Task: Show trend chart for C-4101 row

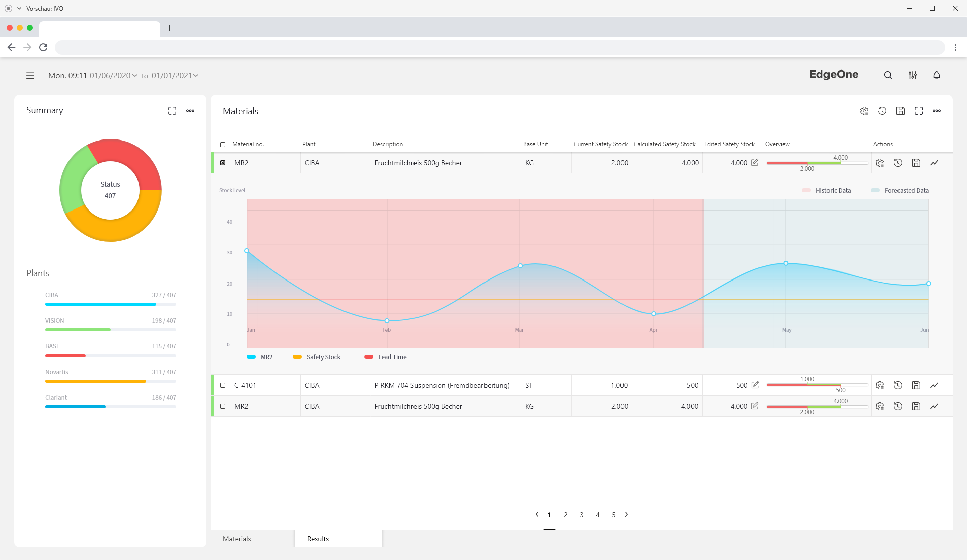Action: click(934, 385)
